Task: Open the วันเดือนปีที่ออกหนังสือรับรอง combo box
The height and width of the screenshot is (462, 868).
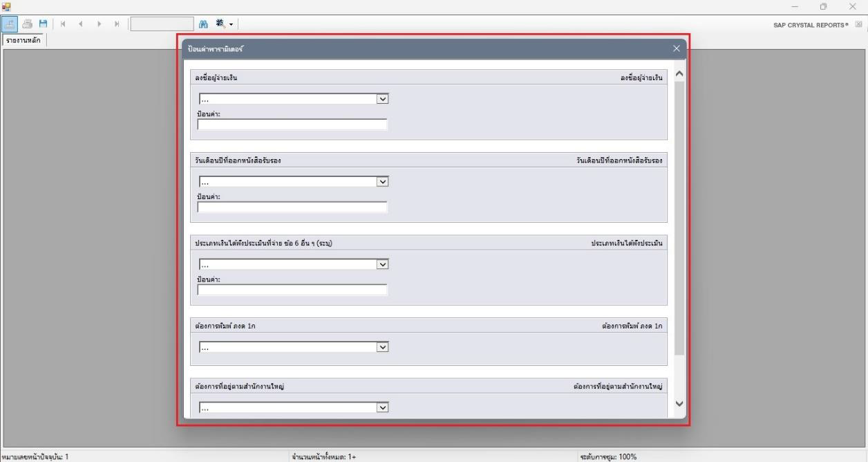Action: tap(382, 182)
